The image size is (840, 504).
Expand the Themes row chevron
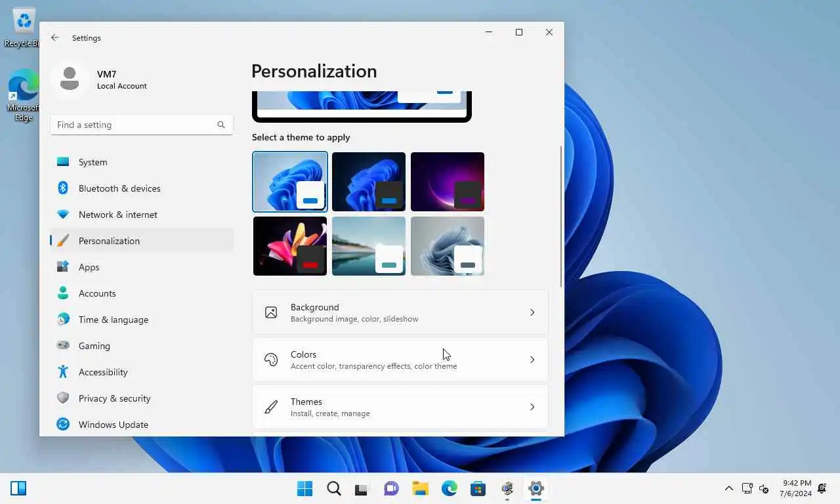tap(532, 407)
